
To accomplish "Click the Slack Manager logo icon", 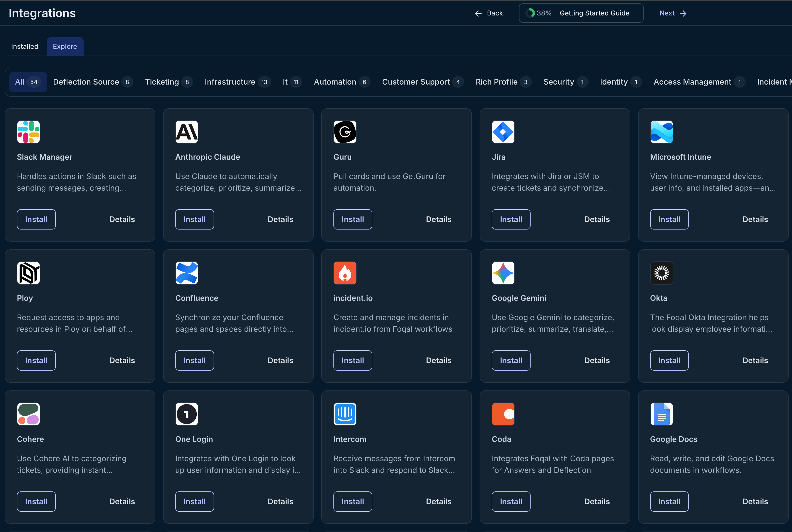I will [29, 132].
